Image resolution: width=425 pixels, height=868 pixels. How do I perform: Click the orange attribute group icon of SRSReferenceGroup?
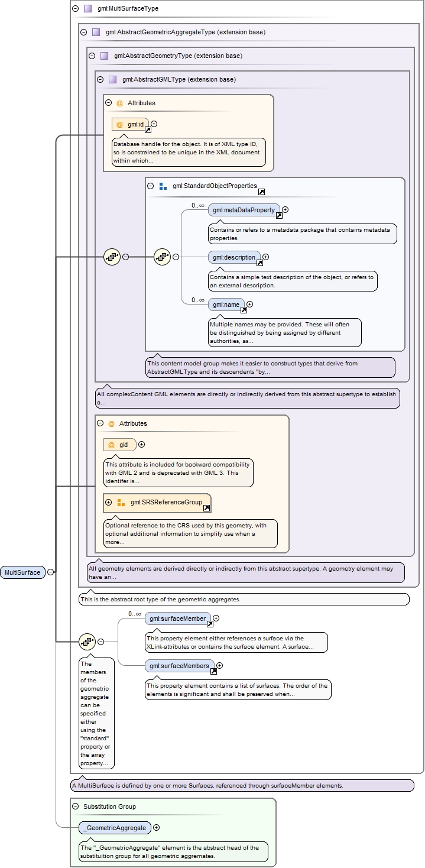click(121, 503)
